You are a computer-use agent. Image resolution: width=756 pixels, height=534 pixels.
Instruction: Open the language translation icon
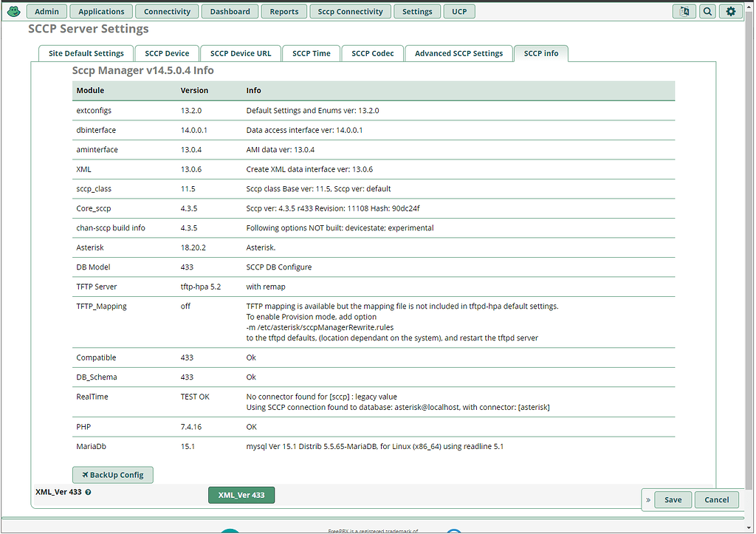pyautogui.click(x=682, y=11)
